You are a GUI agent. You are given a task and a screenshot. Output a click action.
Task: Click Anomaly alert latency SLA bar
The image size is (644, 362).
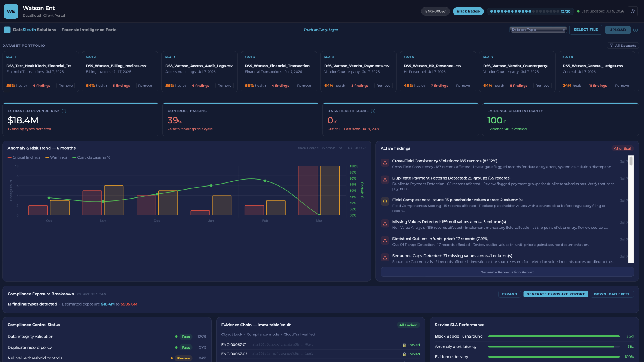[x=554, y=347]
